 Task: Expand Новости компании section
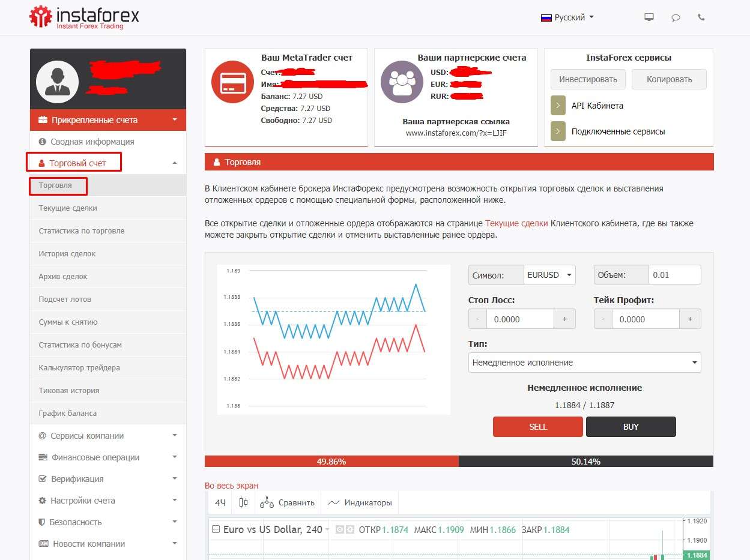[108, 544]
